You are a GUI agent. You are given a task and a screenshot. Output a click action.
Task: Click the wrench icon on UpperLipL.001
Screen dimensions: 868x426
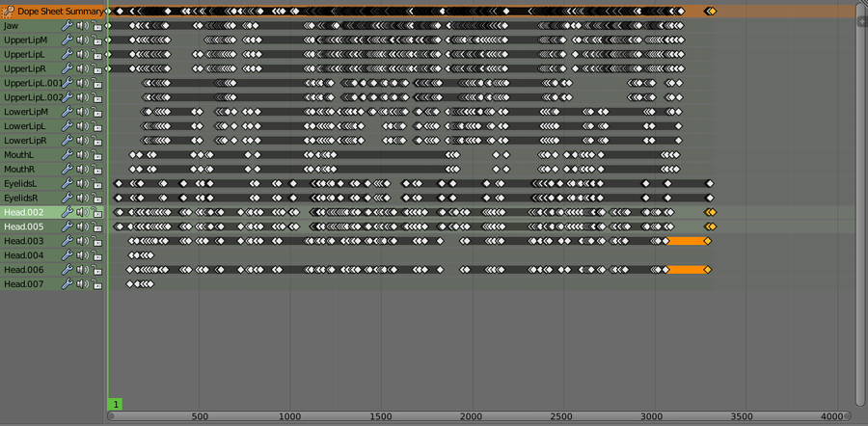point(67,83)
